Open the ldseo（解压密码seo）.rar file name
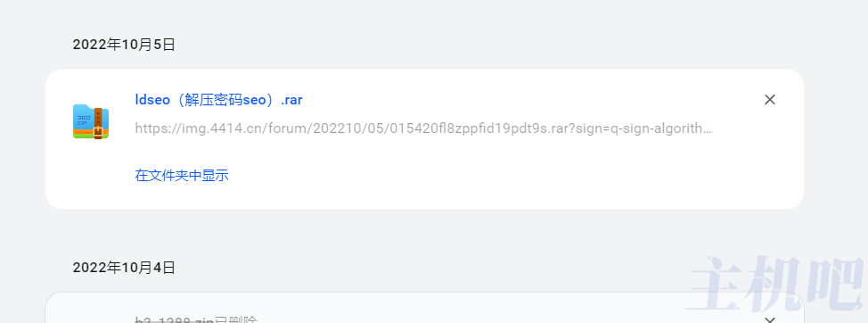The image size is (868, 323). (x=218, y=100)
